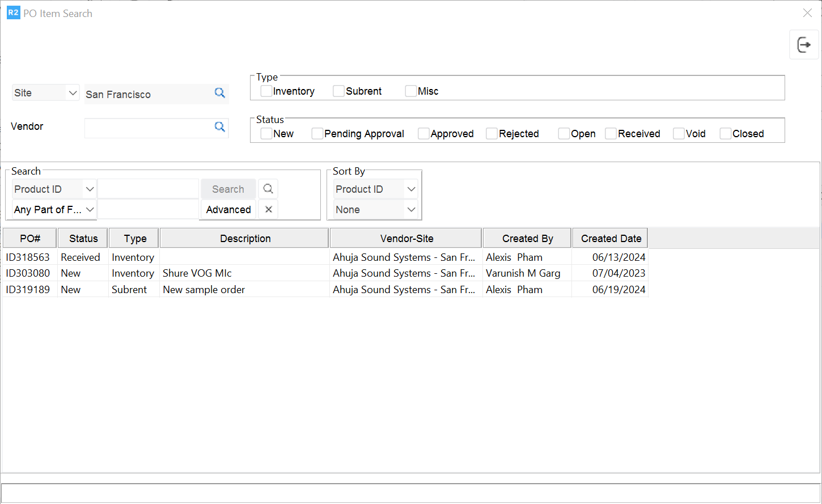Open vendor lookup magnifier icon

coord(220,127)
